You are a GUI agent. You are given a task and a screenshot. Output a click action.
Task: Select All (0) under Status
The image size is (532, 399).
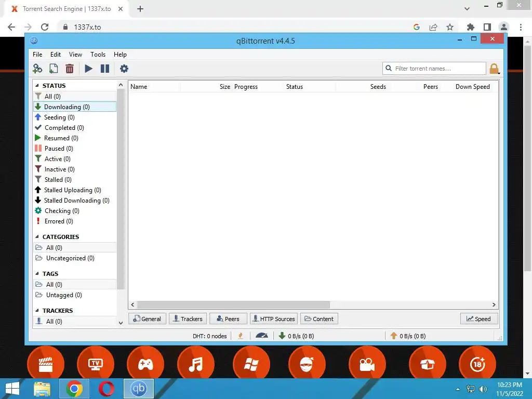click(75, 96)
